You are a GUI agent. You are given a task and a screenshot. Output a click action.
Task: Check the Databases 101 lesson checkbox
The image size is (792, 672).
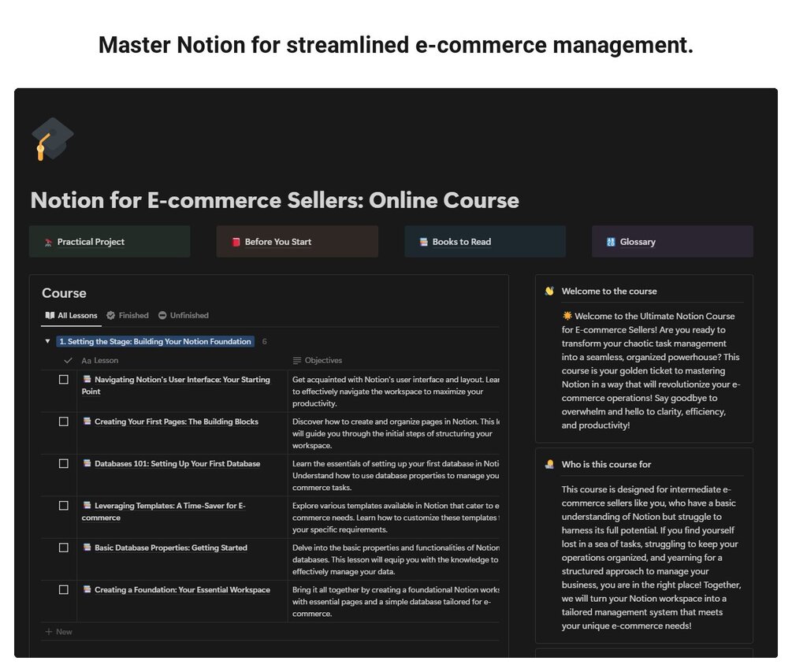[x=64, y=463]
